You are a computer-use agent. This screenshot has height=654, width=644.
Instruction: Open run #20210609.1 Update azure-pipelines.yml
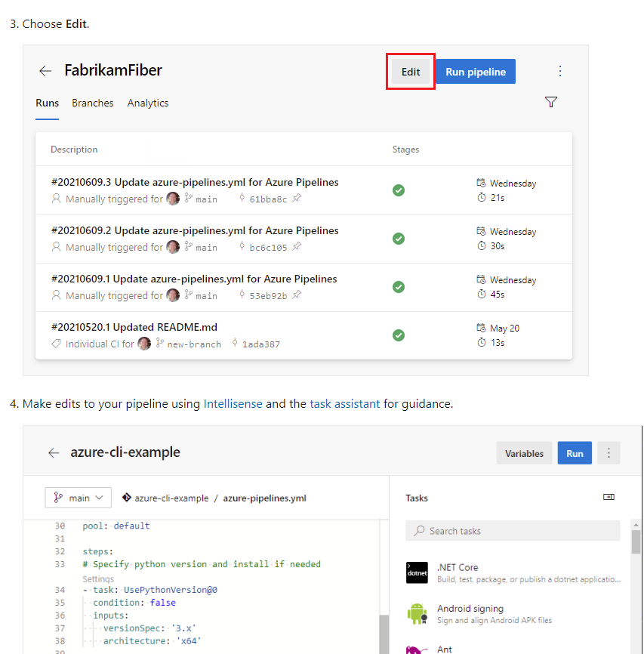(x=194, y=279)
